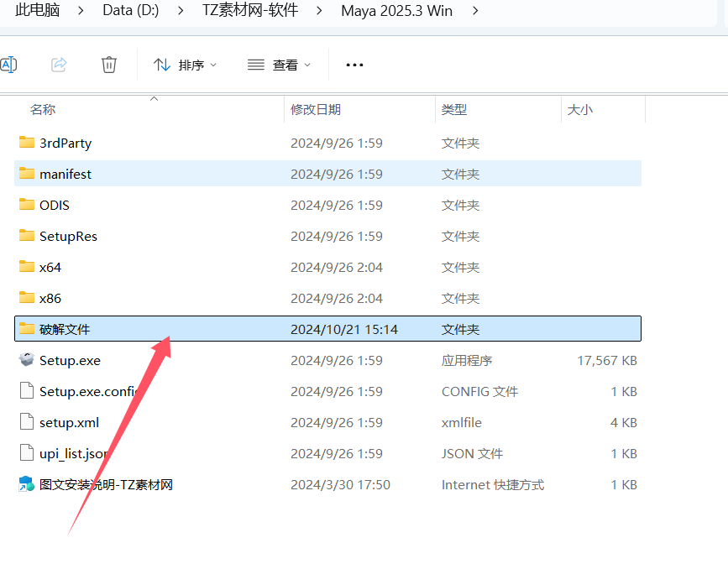
Task: Select the x86 folder name
Action: tap(50, 299)
